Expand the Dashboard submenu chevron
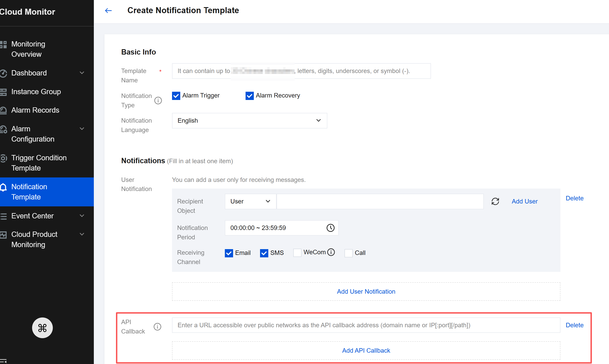This screenshot has height=364, width=609. pos(82,73)
